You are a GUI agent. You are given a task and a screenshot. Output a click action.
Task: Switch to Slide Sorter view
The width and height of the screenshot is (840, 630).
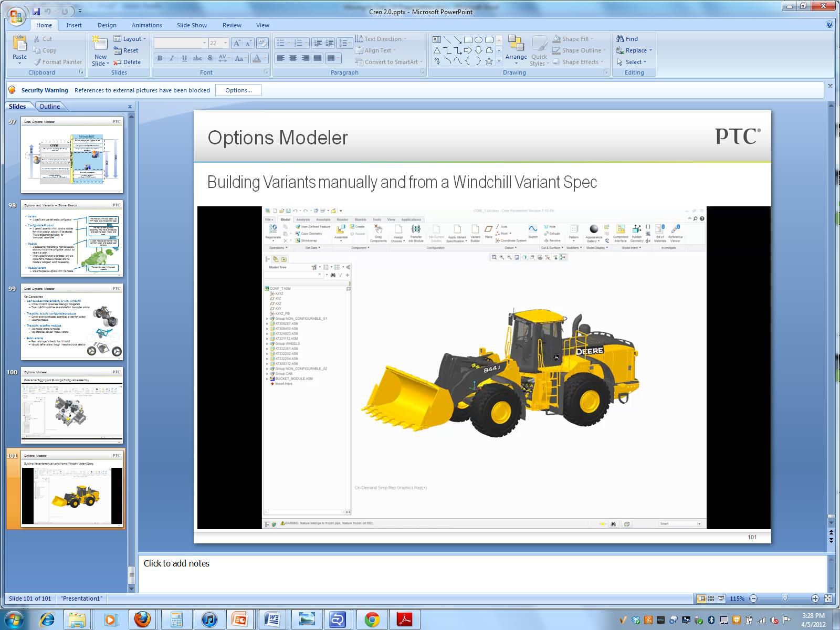(x=711, y=598)
